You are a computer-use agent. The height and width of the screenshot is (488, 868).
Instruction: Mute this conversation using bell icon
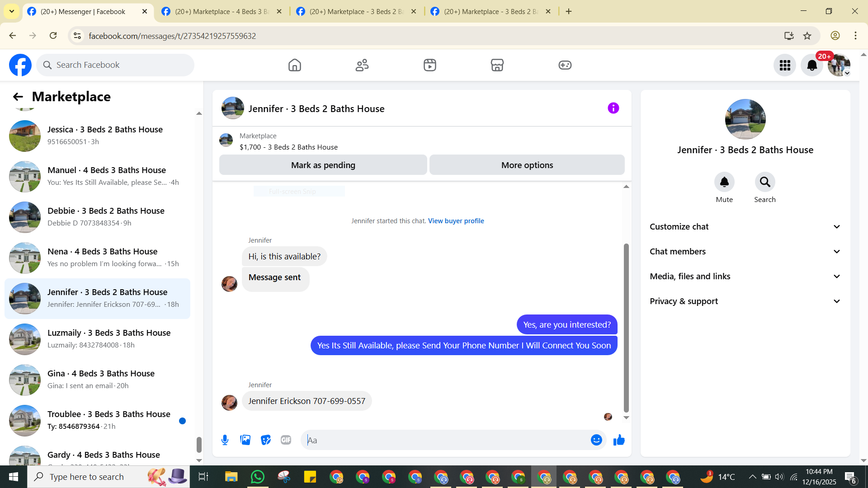[724, 182]
